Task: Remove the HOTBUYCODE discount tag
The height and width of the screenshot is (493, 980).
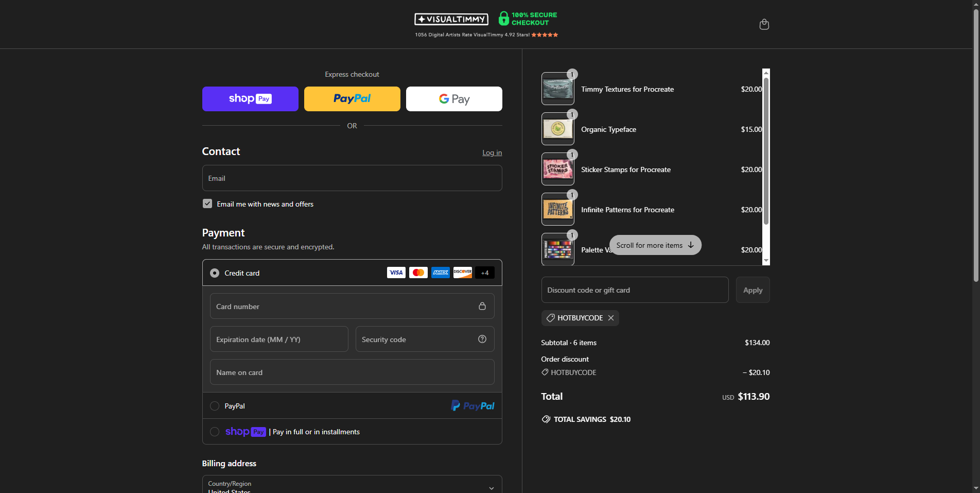Action: pyautogui.click(x=611, y=318)
